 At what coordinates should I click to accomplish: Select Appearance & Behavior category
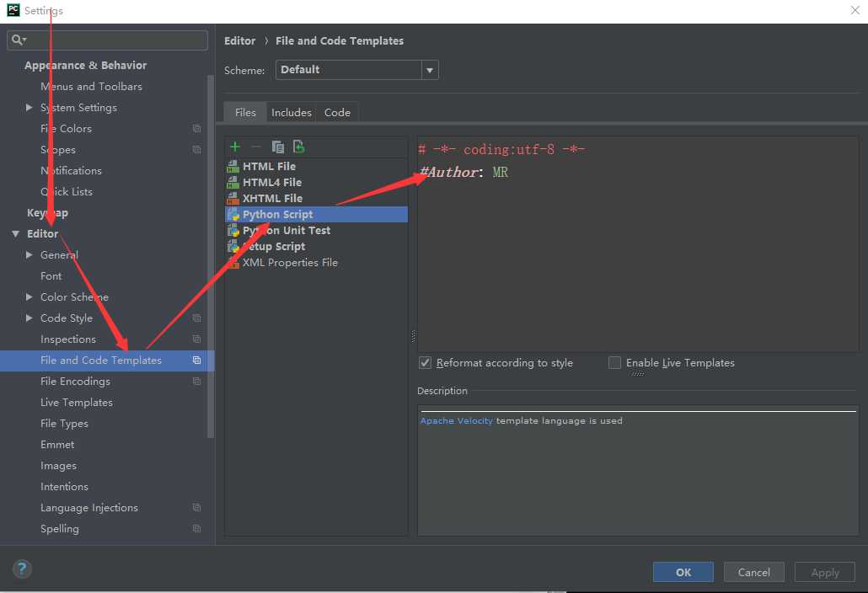(x=86, y=65)
